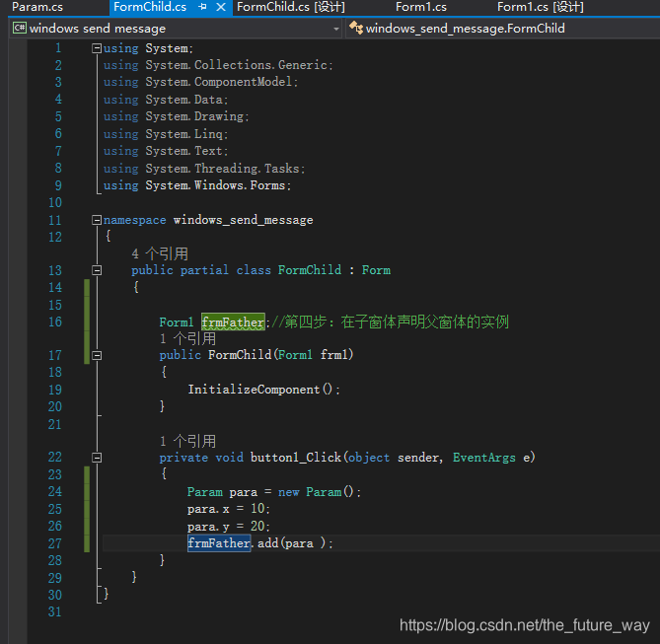Collapse the FormChild constructor block
This screenshot has width=660, height=644.
coord(97,356)
